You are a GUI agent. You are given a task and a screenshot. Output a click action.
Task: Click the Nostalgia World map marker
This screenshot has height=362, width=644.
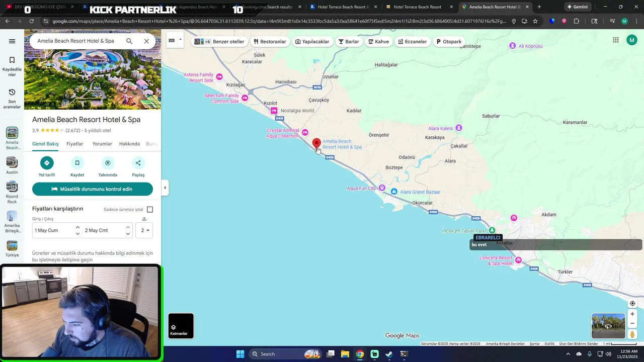coord(274,111)
